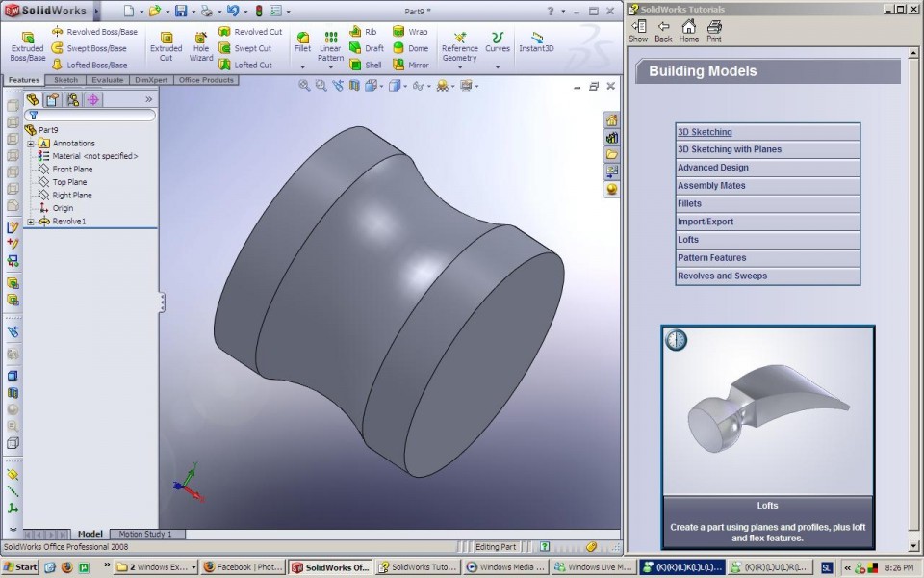This screenshot has height=578, width=924.
Task: Open Reference Geometry tool
Action: click(x=460, y=46)
